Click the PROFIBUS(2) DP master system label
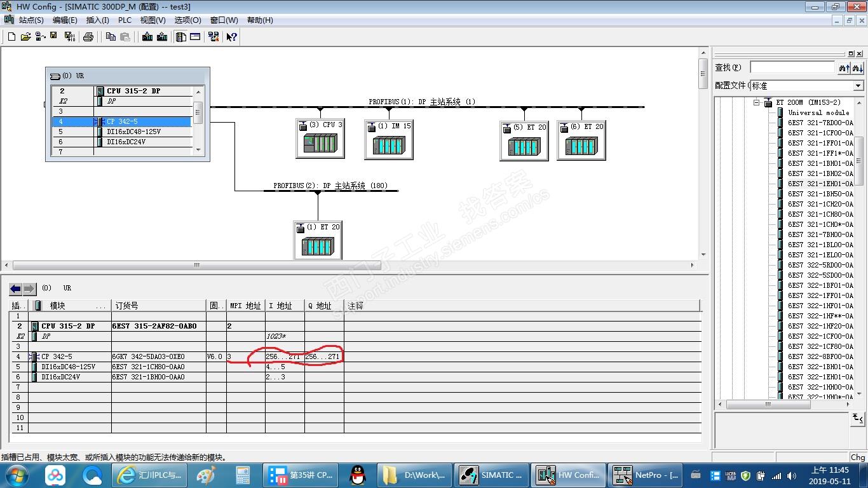The image size is (868, 488). [x=330, y=186]
